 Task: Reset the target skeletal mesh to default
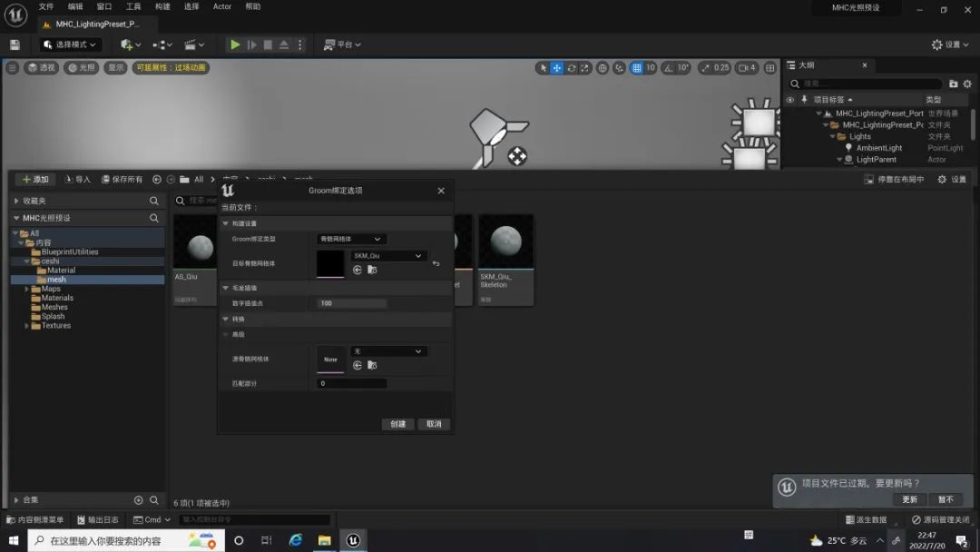click(436, 264)
